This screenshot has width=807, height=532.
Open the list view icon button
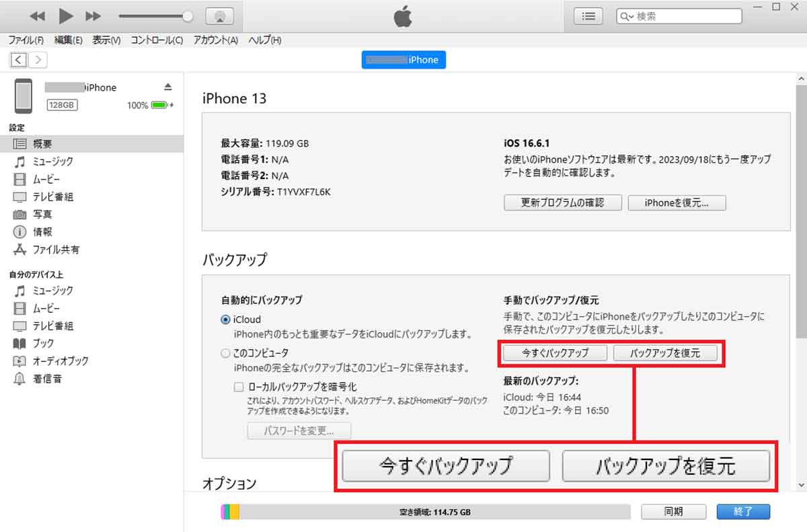[x=588, y=16]
